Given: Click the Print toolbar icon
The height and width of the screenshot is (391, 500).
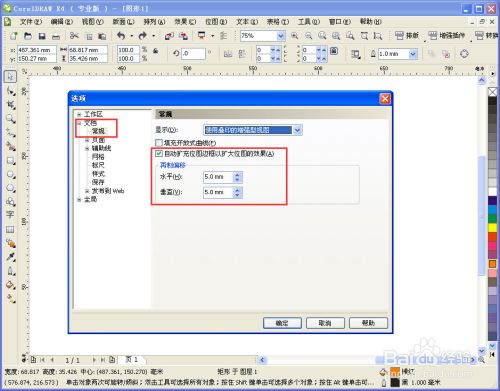Looking at the screenshot, I should (56, 36).
